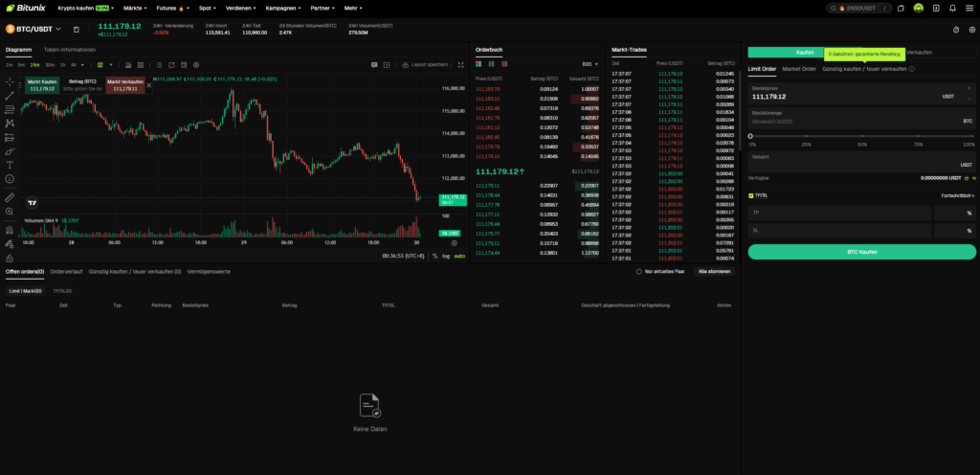The width and height of the screenshot is (980, 475).
Task: Uncheck the TP/SL checkbox
Action: click(751, 195)
